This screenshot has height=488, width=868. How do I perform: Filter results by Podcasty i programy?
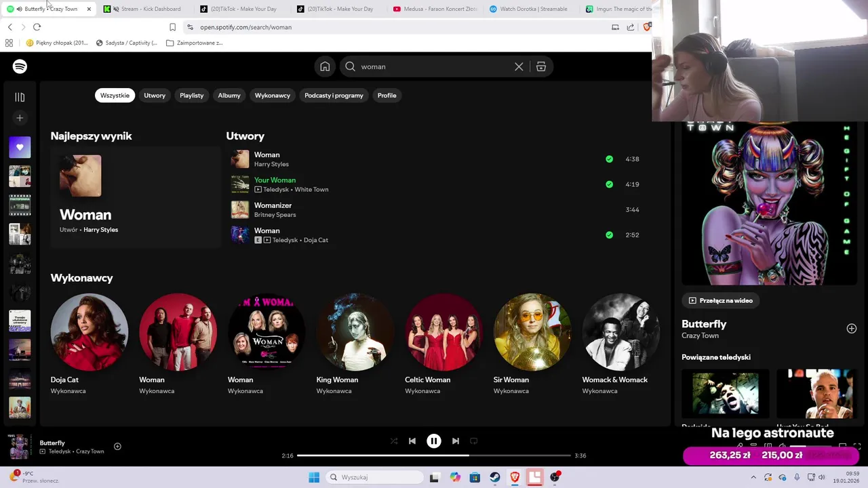(334, 96)
